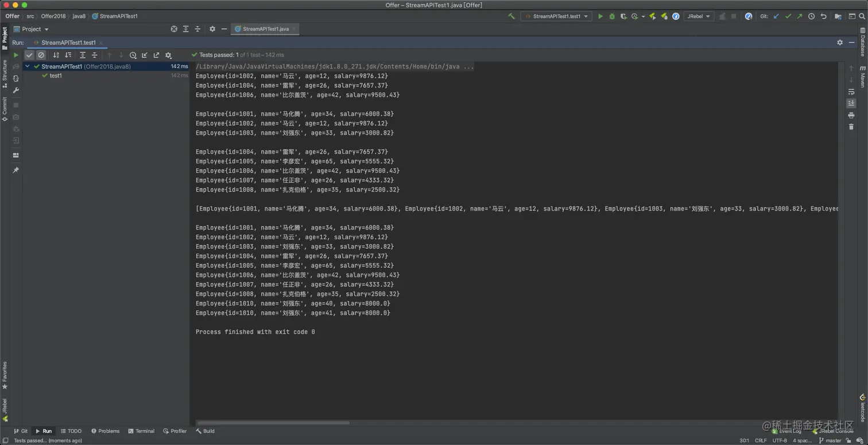Print the console output with the printer icon
Screen dimensions: 868x445
[851, 115]
